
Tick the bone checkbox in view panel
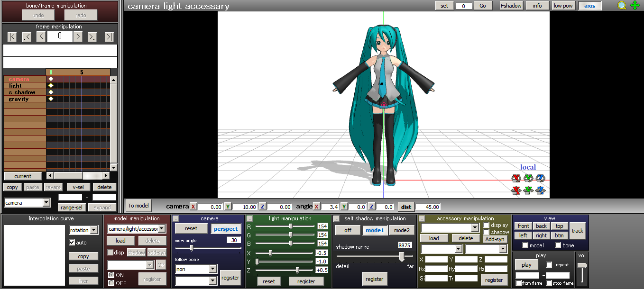(x=558, y=245)
